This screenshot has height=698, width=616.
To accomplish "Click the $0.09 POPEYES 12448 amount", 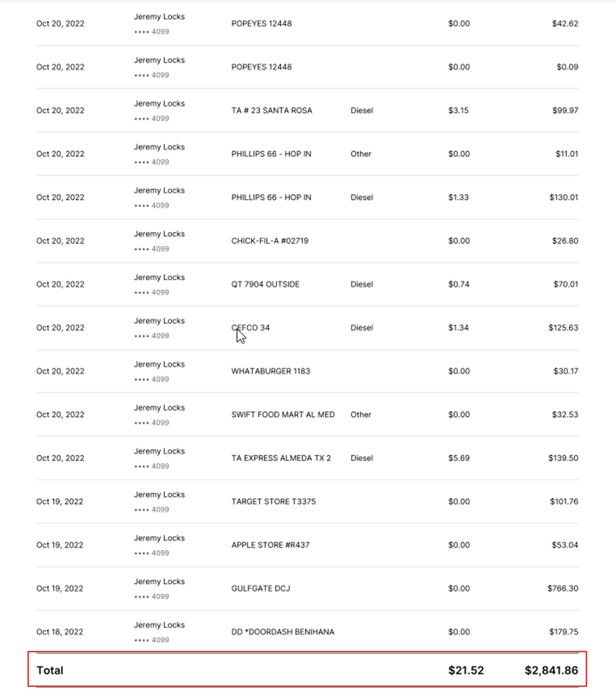I will click(567, 67).
